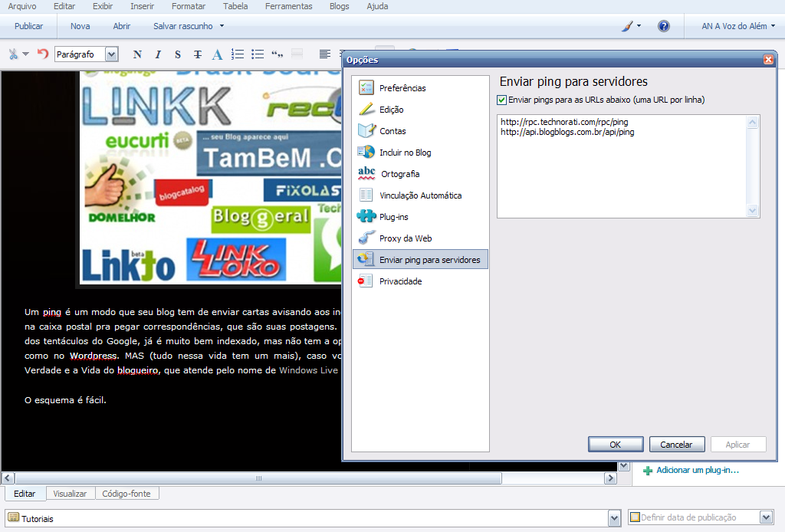
Task: Toggle Enviar pings para as URLs checkbox
Action: 501,100
